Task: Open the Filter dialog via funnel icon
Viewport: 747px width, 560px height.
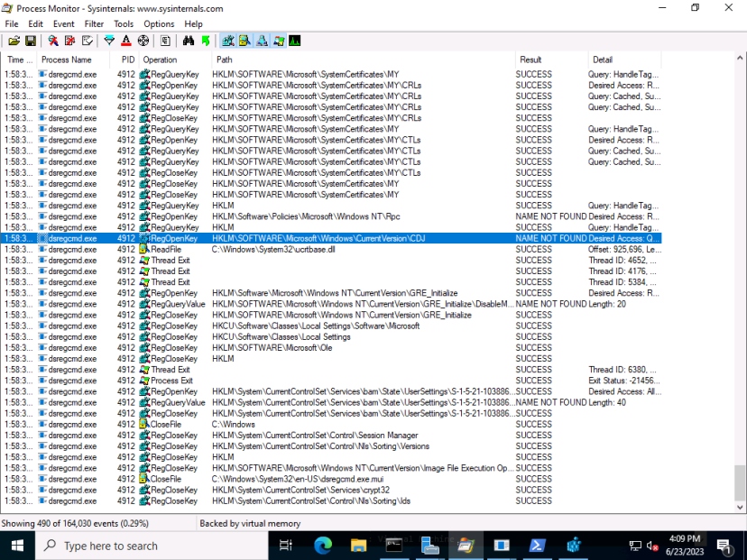Action: (x=107, y=41)
